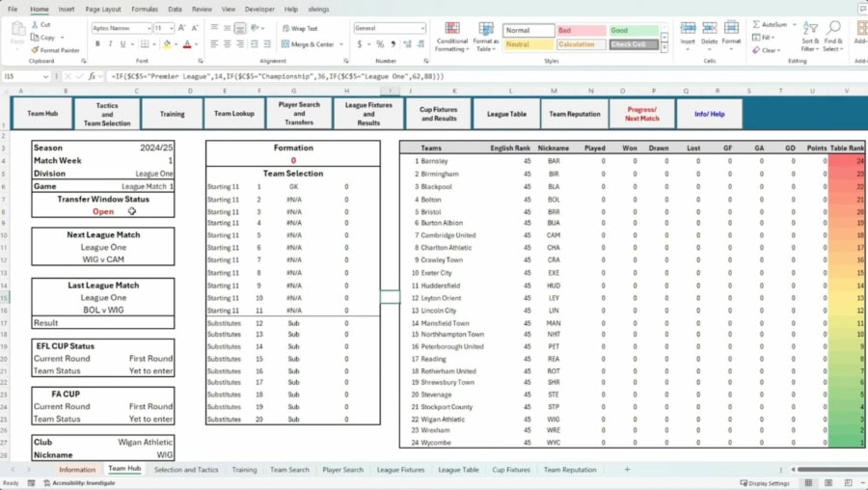
Task: Click the Tactics and Team Selection button
Action: [107, 114]
